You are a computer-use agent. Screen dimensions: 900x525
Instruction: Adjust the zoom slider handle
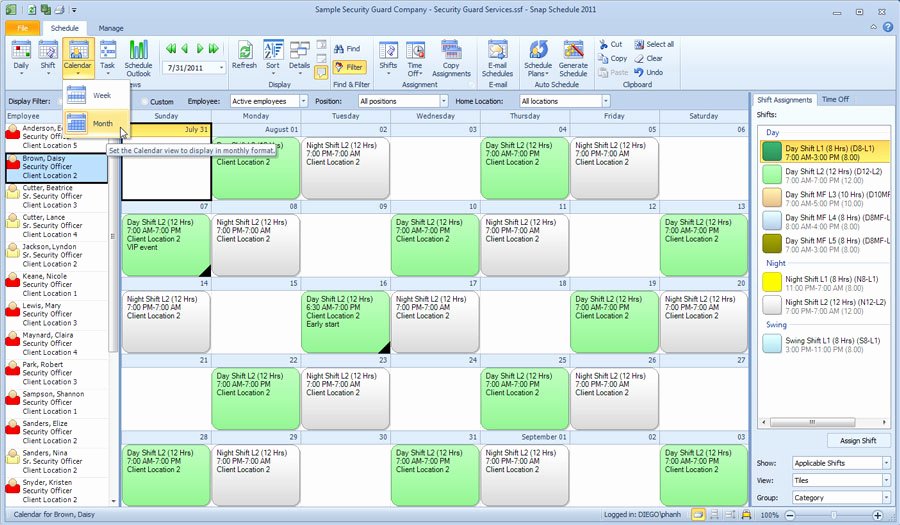click(x=833, y=515)
